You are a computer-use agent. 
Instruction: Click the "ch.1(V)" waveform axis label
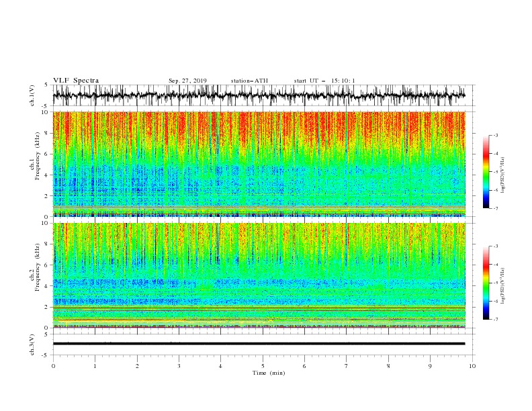32,95
